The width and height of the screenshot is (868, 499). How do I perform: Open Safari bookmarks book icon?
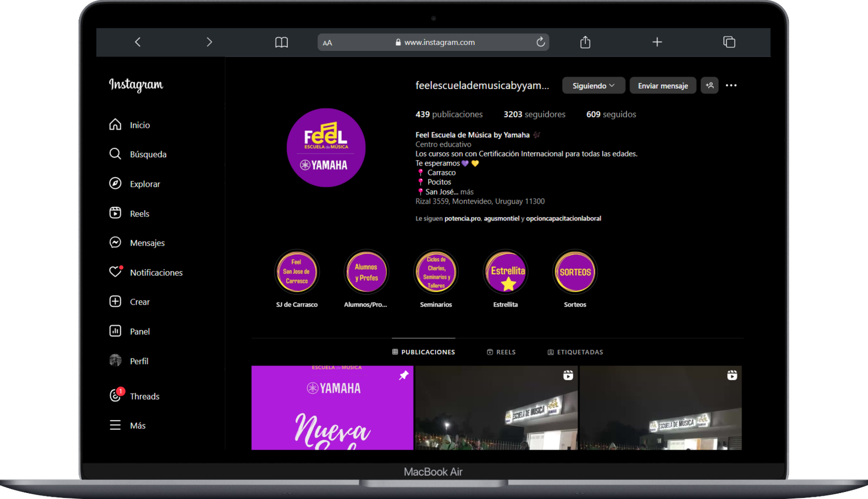pyautogui.click(x=282, y=42)
